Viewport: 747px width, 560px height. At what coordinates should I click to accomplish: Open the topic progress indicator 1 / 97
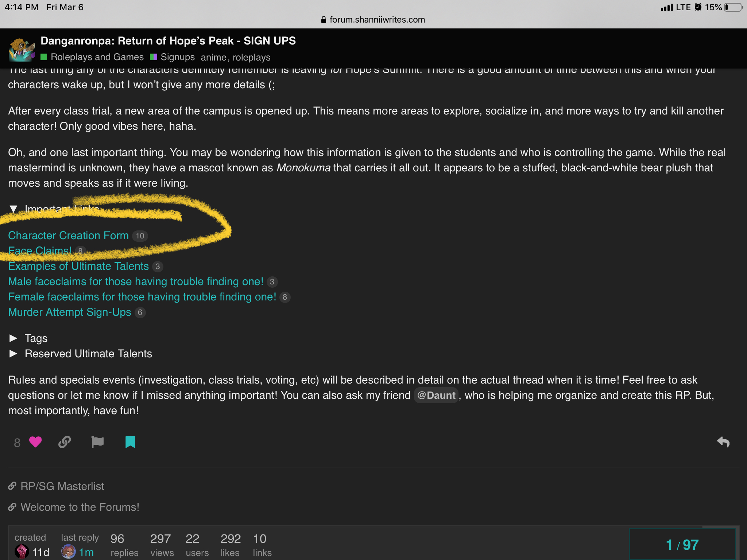tap(682, 545)
